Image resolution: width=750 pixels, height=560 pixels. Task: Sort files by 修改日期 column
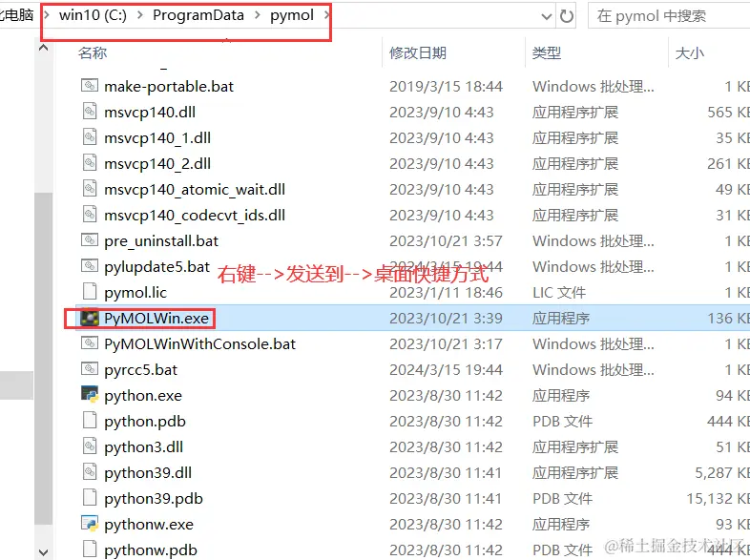(418, 52)
